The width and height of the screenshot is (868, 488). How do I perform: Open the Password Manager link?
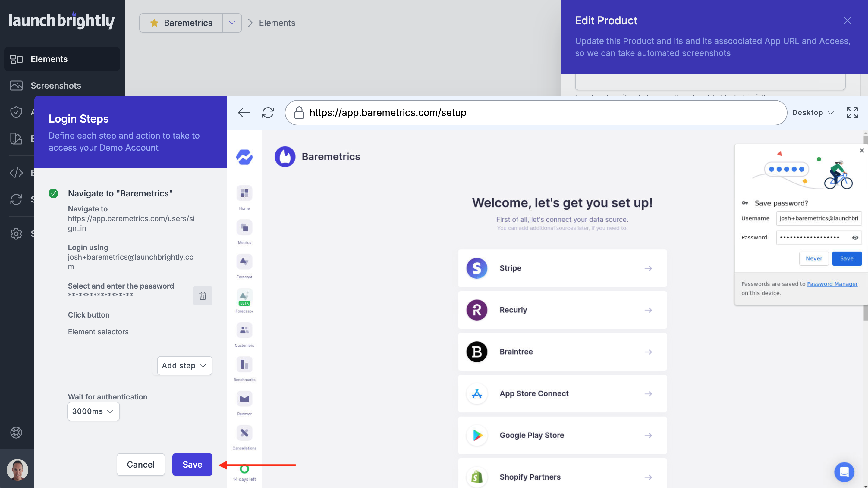tap(832, 283)
